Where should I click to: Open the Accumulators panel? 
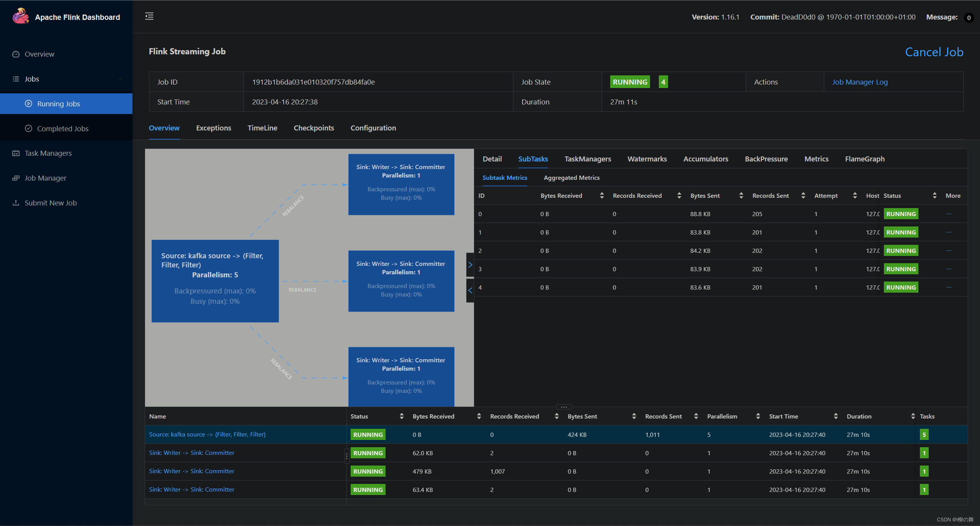tap(706, 158)
